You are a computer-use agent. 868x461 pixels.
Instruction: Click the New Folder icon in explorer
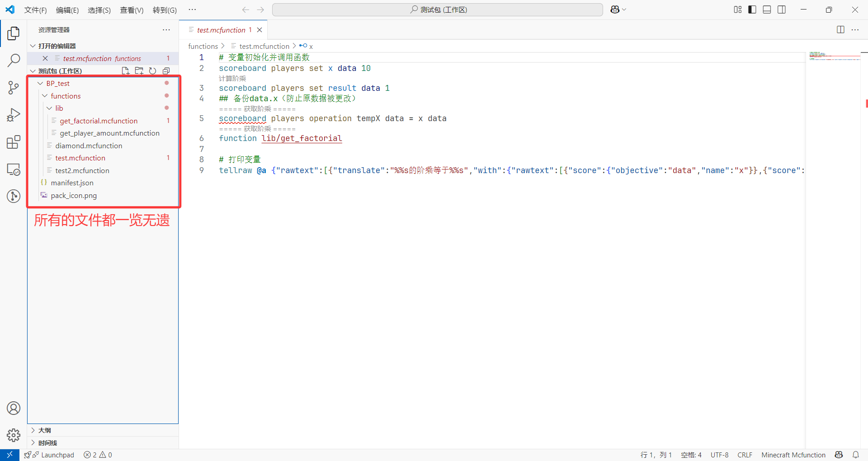click(139, 71)
